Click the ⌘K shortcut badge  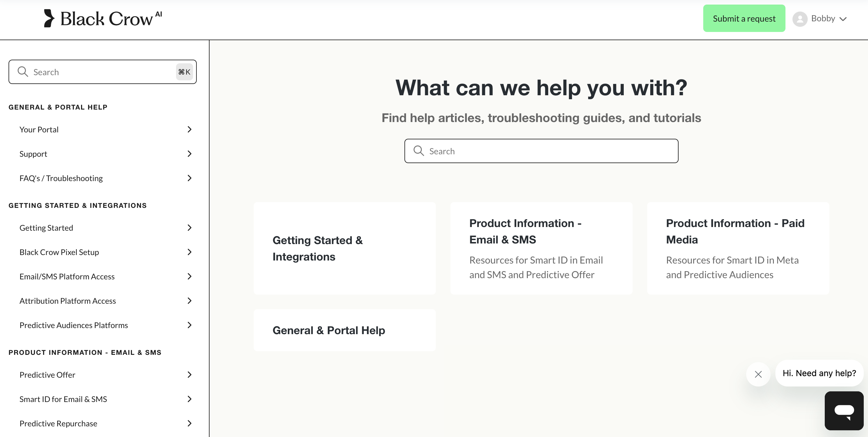(184, 72)
